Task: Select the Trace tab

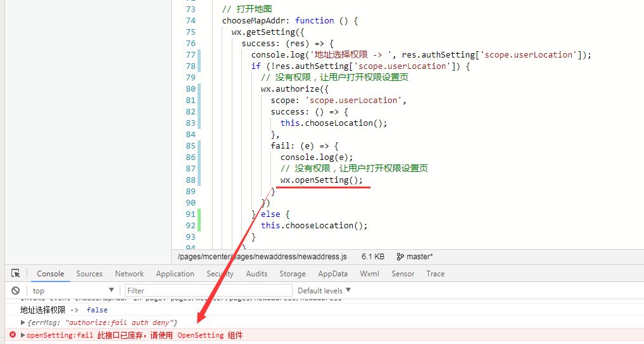Action: (x=436, y=273)
